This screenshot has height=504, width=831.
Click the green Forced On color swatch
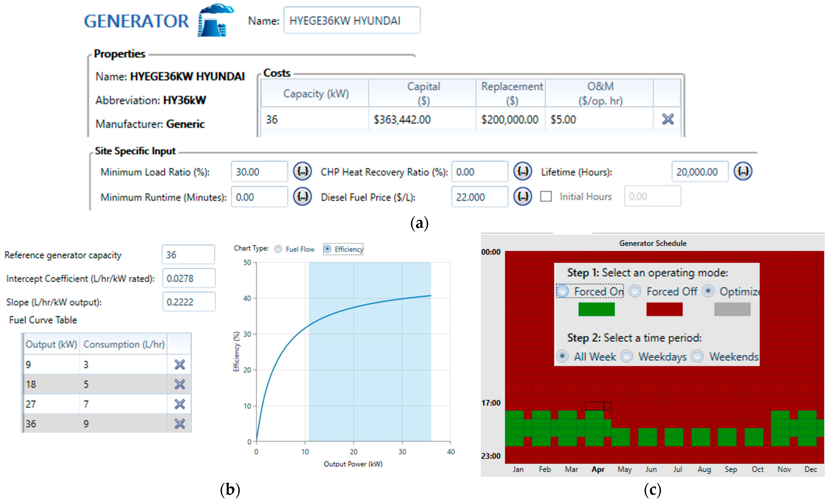pyautogui.click(x=596, y=309)
